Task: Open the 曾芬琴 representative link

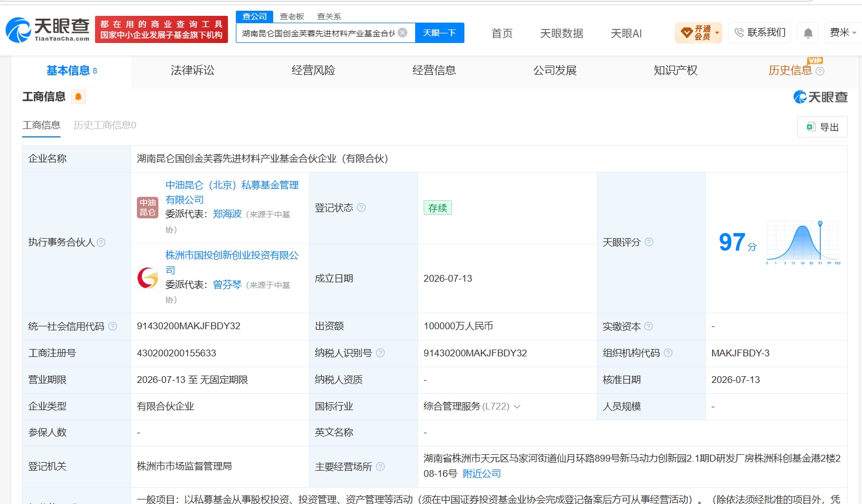Action: pos(227,285)
